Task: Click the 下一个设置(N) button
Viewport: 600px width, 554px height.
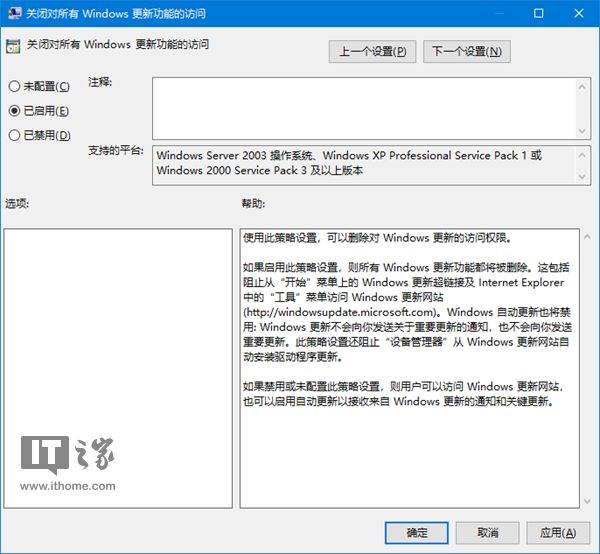Action: pos(467,51)
